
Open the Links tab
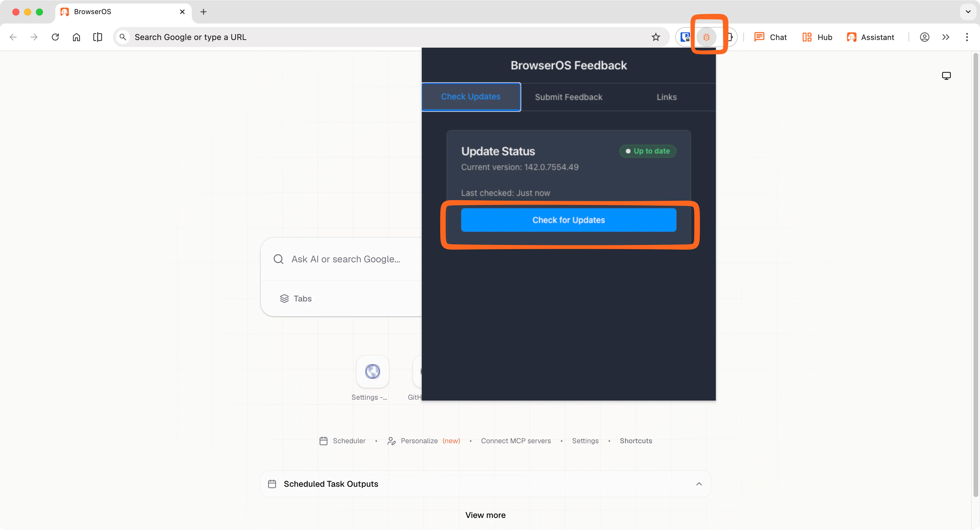tap(666, 97)
